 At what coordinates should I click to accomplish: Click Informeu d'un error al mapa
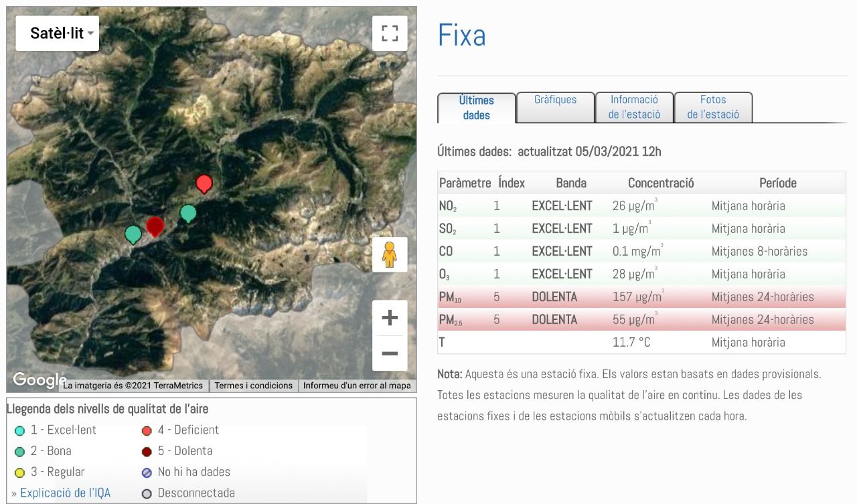click(x=357, y=386)
